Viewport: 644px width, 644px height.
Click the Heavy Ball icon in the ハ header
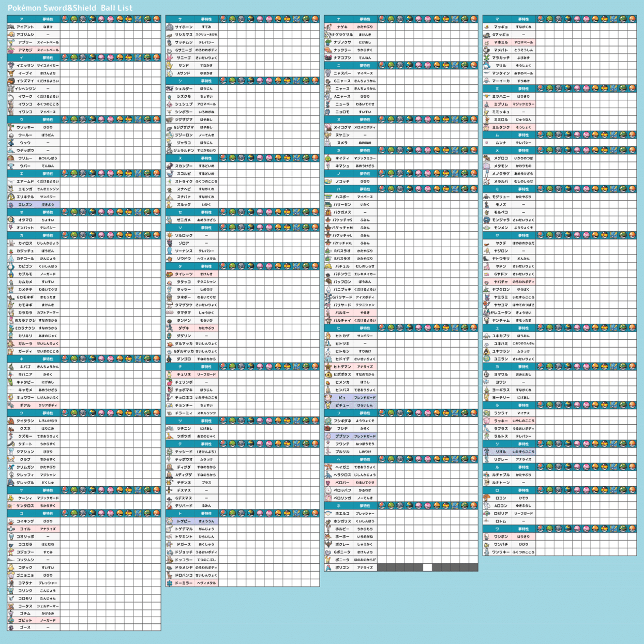click(x=400, y=189)
